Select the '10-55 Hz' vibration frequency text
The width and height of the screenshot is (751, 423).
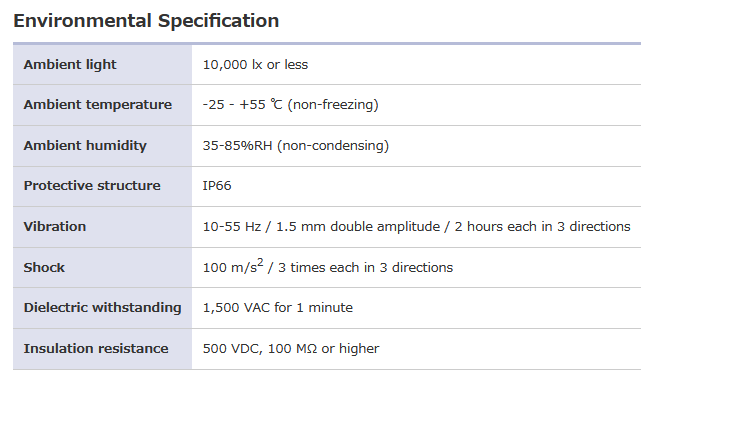229,227
